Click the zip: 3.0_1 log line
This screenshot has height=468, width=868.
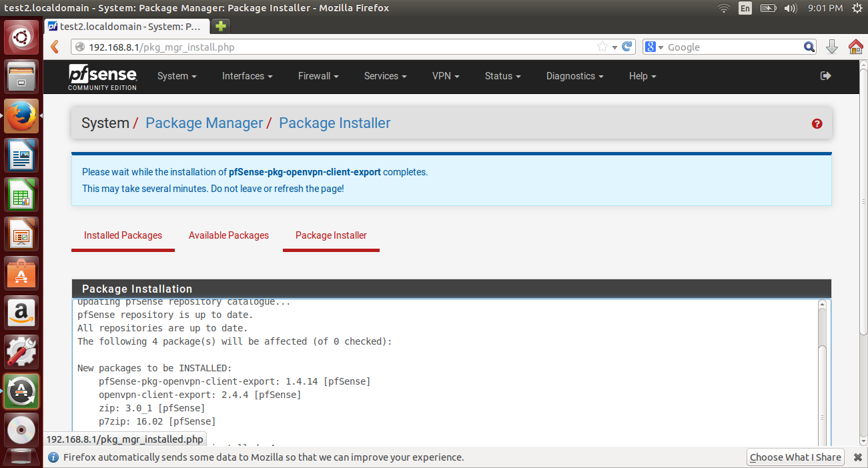[x=151, y=408]
